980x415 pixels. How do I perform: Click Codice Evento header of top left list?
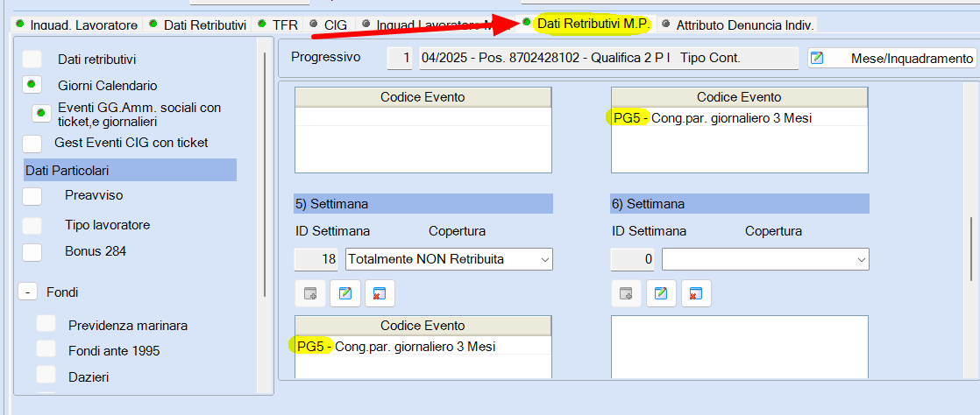423,97
